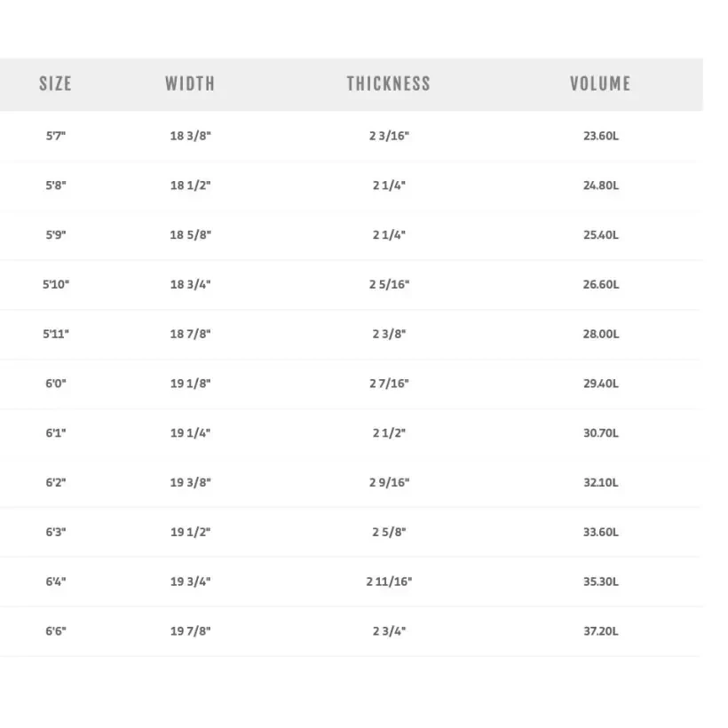Click the WIDTH column header
The image size is (728, 728).
[x=190, y=84]
